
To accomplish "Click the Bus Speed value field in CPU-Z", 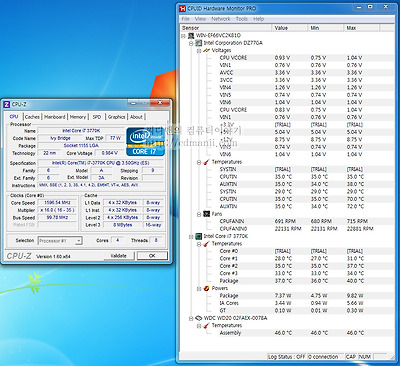I will coord(57,218).
